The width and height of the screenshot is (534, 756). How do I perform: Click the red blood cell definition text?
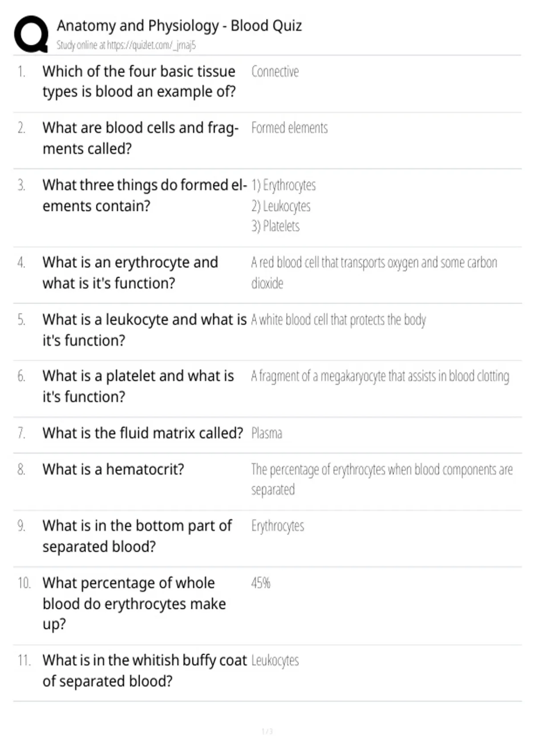point(374,273)
